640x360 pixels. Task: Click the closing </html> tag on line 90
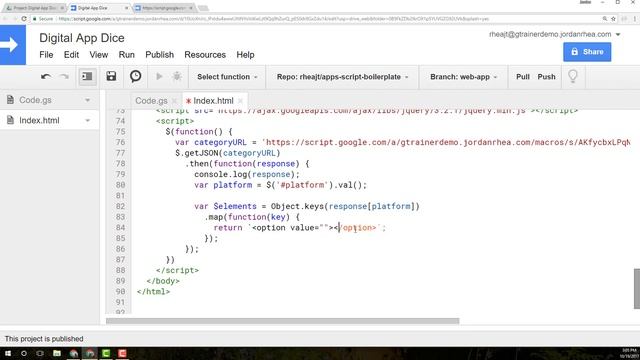(153, 291)
